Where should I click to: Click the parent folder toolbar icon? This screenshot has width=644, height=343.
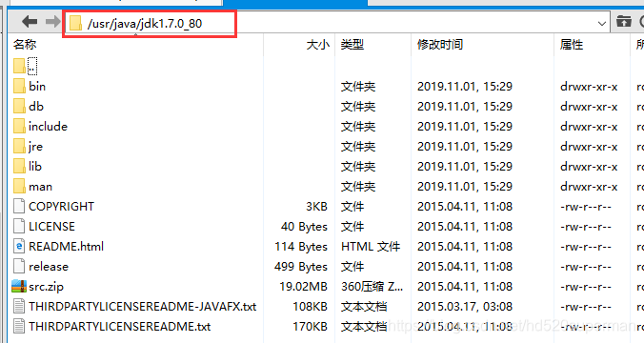623,21
